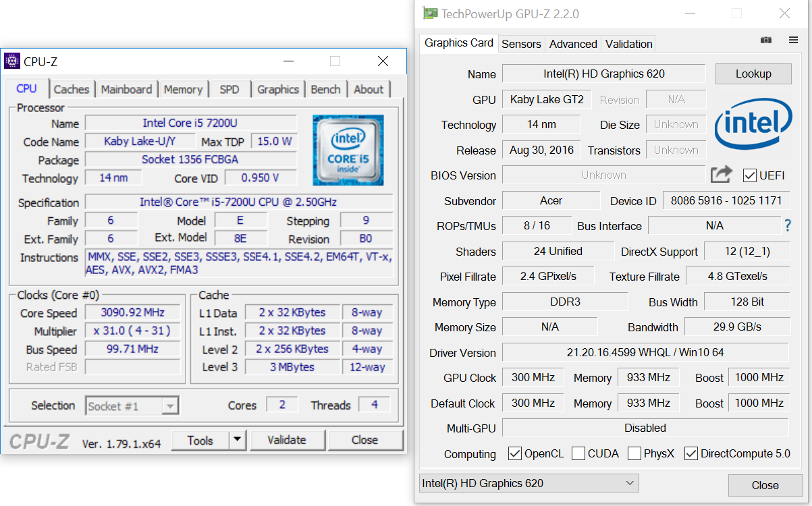
Task: Click the CPU-Z app icon in title bar
Action: [x=12, y=61]
